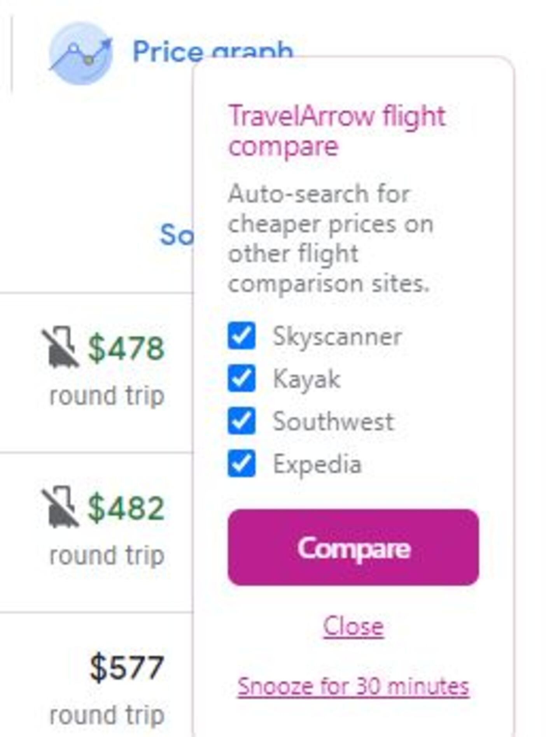
Task: Click the Kayak text label
Action: (306, 379)
